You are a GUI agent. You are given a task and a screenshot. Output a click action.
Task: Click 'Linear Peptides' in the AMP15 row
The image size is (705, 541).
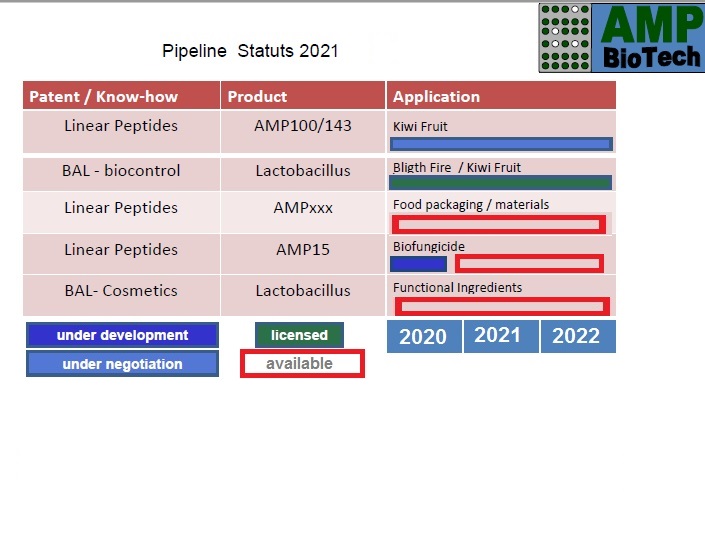(121, 250)
